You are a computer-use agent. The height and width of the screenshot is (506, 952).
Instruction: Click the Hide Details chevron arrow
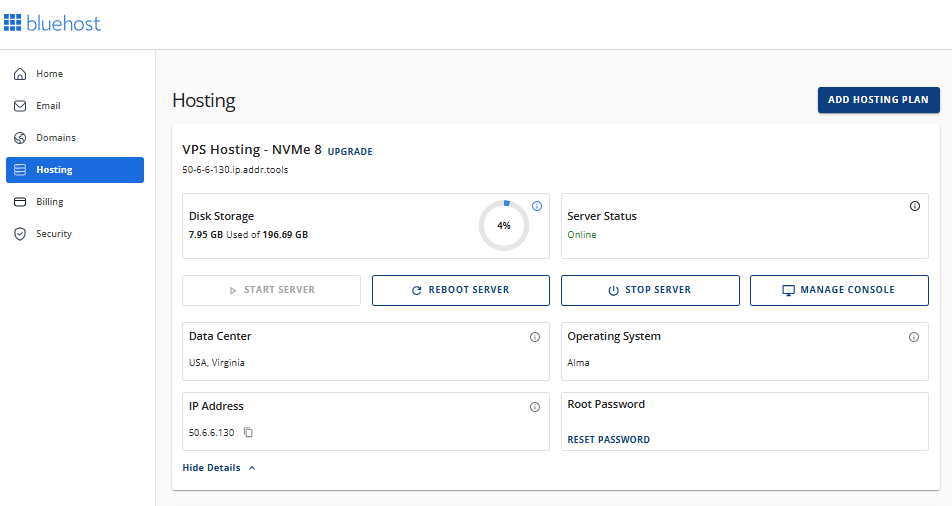click(x=252, y=468)
